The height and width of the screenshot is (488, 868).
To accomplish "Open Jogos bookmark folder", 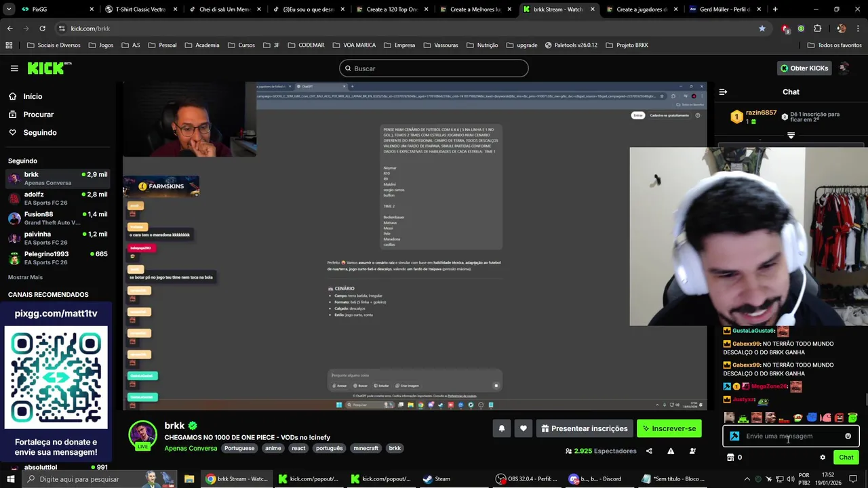I will (100, 45).
